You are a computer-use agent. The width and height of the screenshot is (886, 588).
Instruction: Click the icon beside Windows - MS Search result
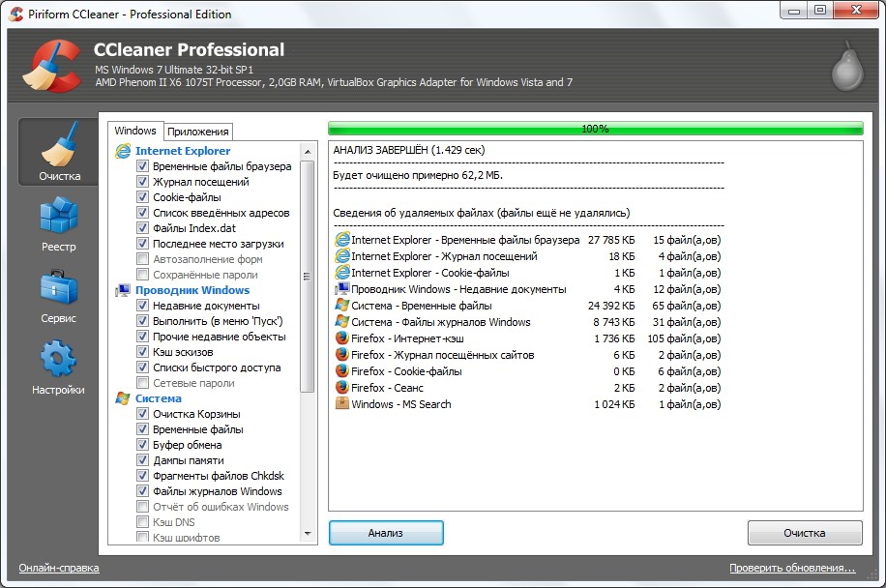pyautogui.click(x=341, y=403)
